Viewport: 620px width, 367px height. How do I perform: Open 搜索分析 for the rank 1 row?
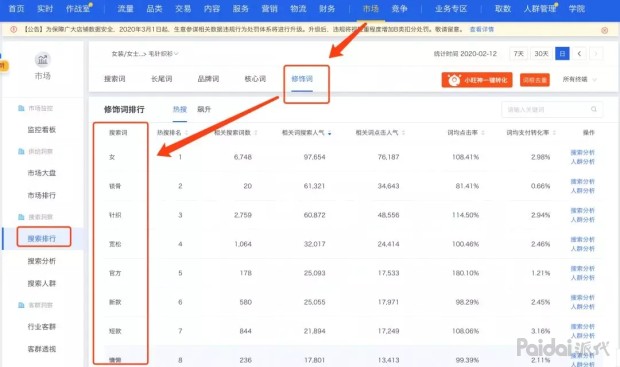[582, 153]
